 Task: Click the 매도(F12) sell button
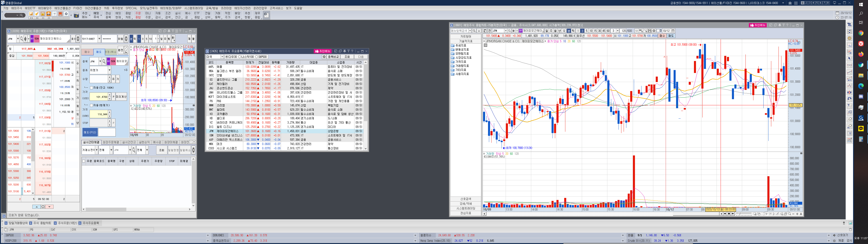coord(90,132)
